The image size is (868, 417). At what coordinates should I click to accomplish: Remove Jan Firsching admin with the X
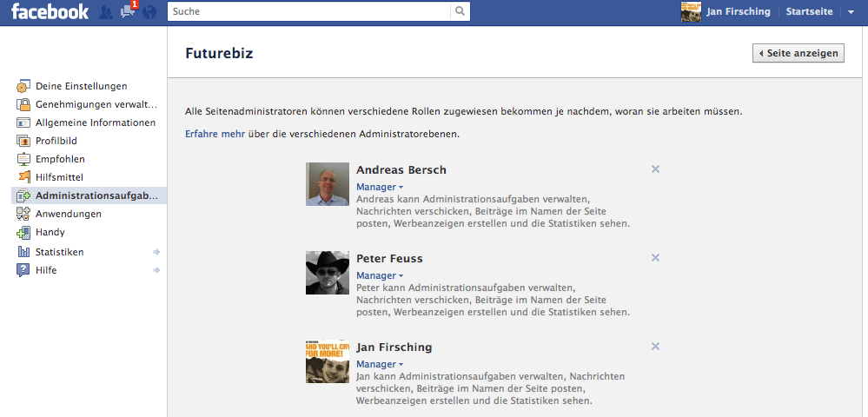click(655, 346)
